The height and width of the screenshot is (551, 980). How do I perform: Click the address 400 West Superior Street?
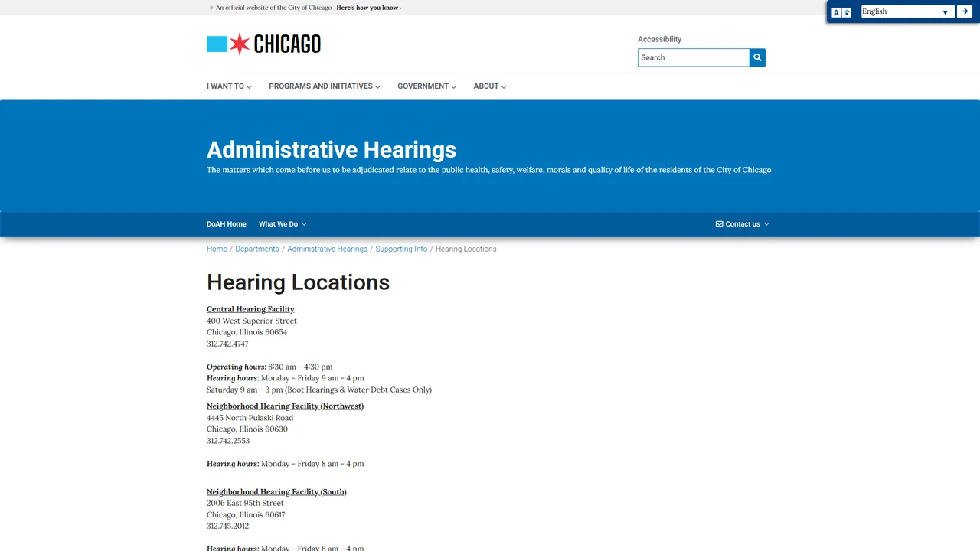coord(252,321)
